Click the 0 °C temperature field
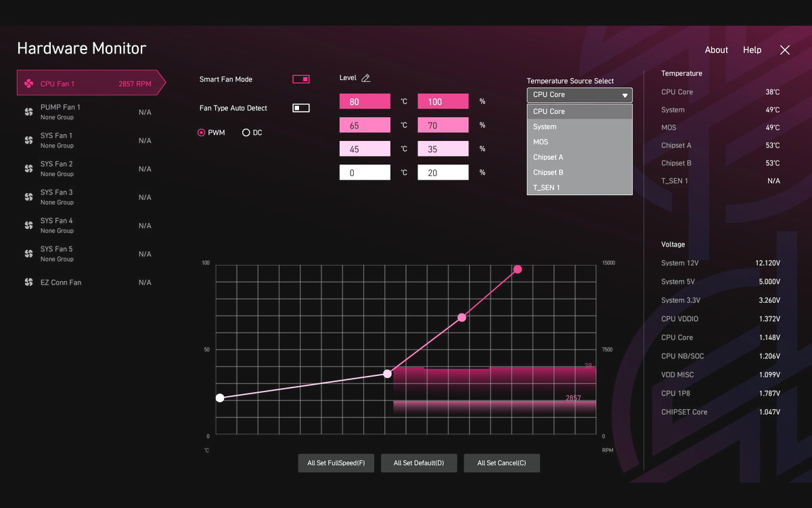The width and height of the screenshot is (812, 508). click(x=365, y=173)
